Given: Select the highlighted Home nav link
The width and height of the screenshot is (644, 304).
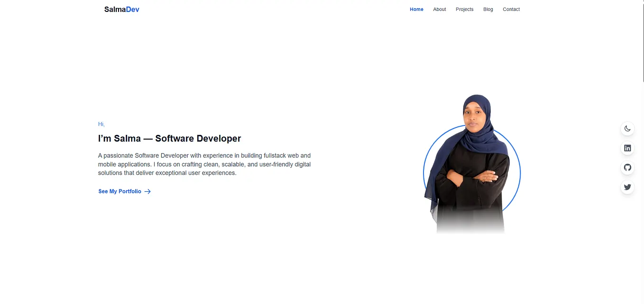Looking at the screenshot, I should pyautogui.click(x=416, y=9).
